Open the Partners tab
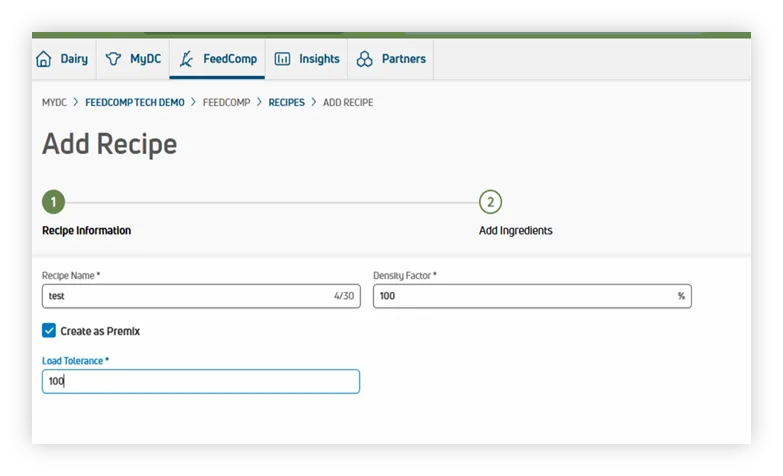 point(391,59)
